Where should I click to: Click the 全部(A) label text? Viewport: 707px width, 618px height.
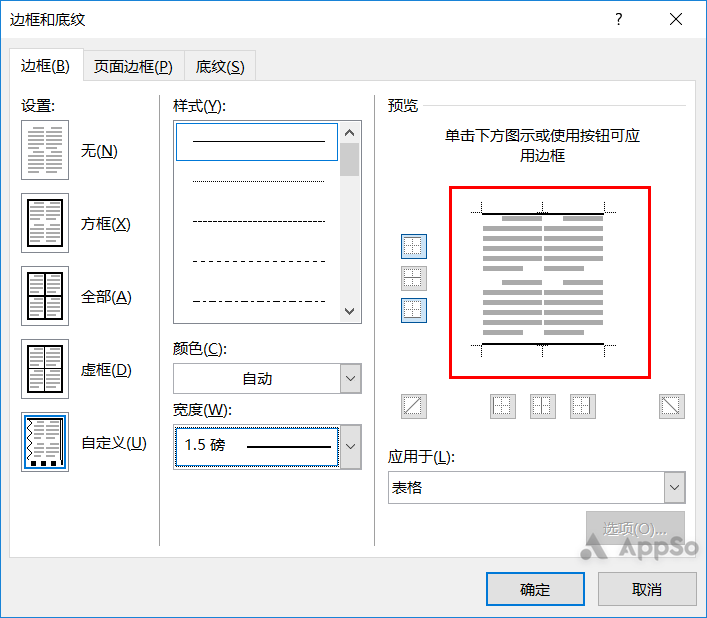[x=106, y=297]
